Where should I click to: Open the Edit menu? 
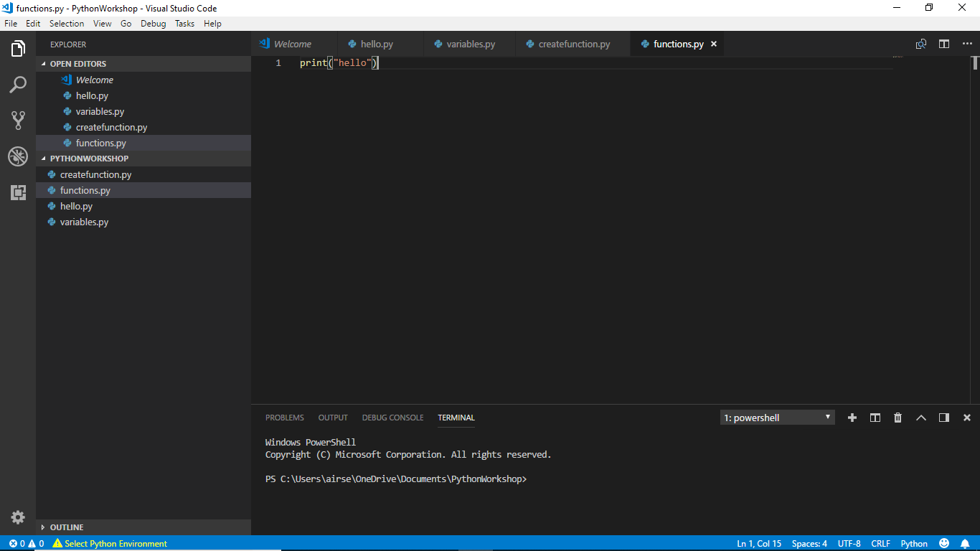[33, 23]
